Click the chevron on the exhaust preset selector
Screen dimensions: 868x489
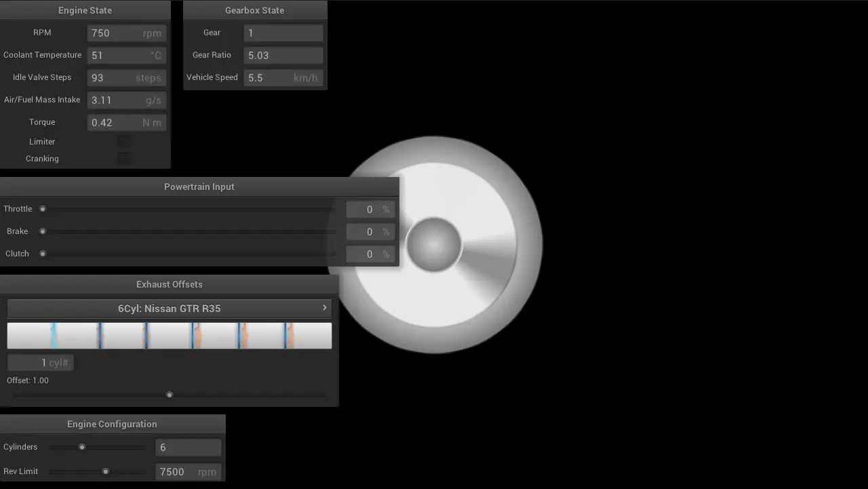click(x=325, y=308)
